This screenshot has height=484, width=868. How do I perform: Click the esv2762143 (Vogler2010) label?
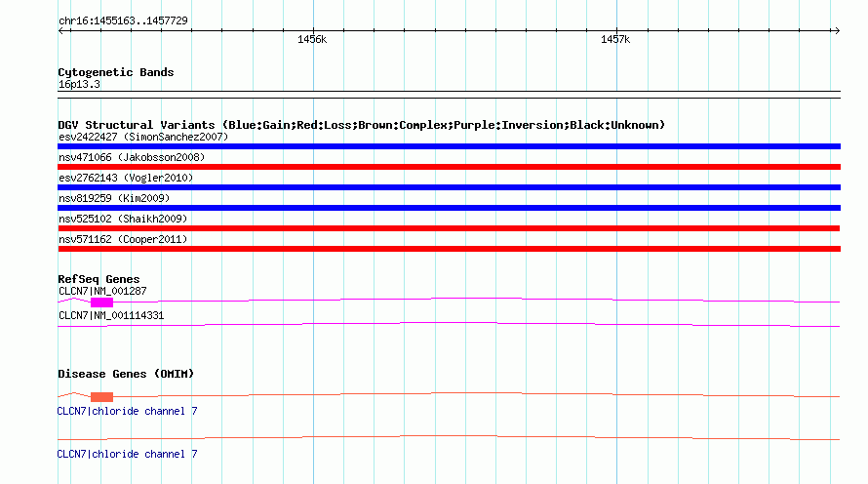click(126, 178)
